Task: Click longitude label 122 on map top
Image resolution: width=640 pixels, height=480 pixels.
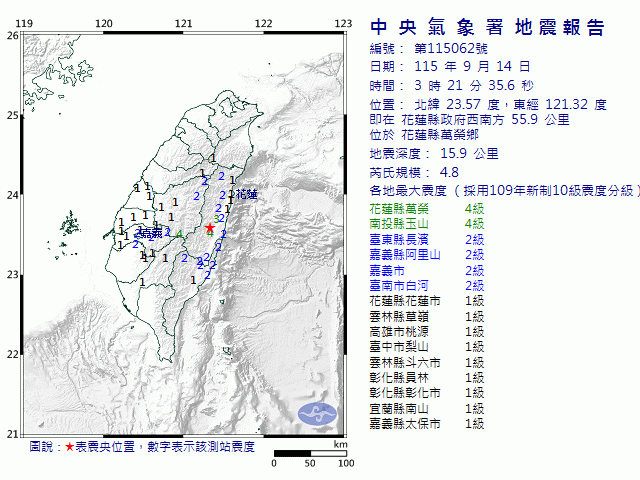Action: pos(263,24)
